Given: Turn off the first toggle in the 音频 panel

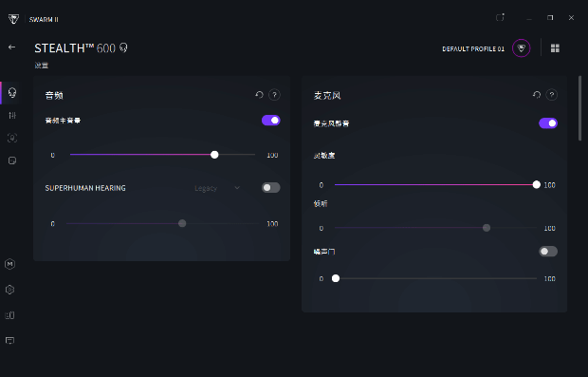Looking at the screenshot, I should point(270,121).
